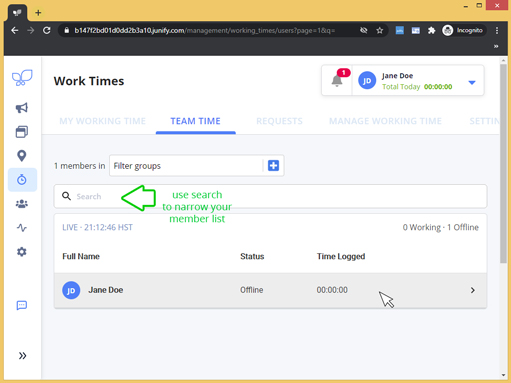This screenshot has width=511, height=383.
Task: Click the second blue extension icon
Action: [x=416, y=30]
